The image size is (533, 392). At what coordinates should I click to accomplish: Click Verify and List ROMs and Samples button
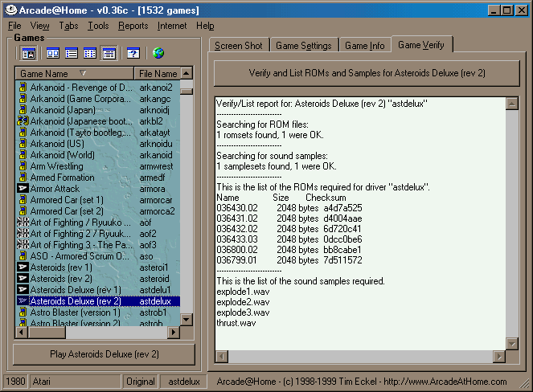[367, 73]
